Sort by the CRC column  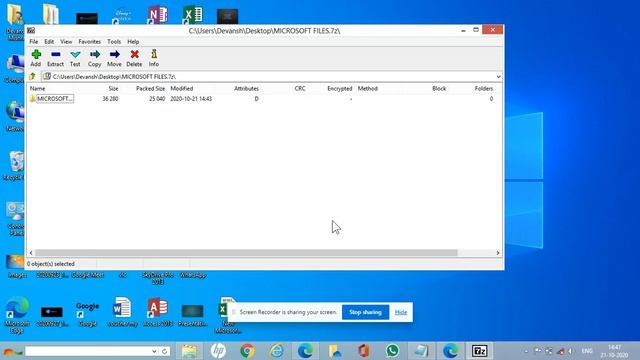pyautogui.click(x=300, y=89)
